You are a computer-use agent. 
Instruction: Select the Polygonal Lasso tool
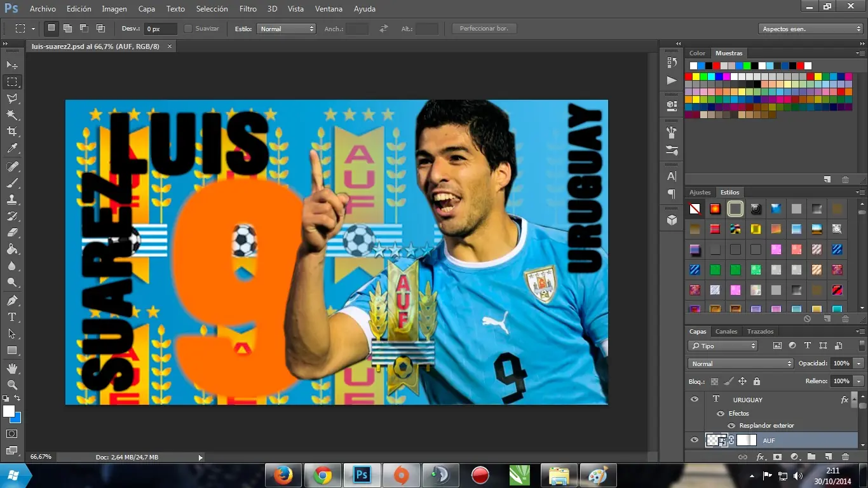point(12,98)
